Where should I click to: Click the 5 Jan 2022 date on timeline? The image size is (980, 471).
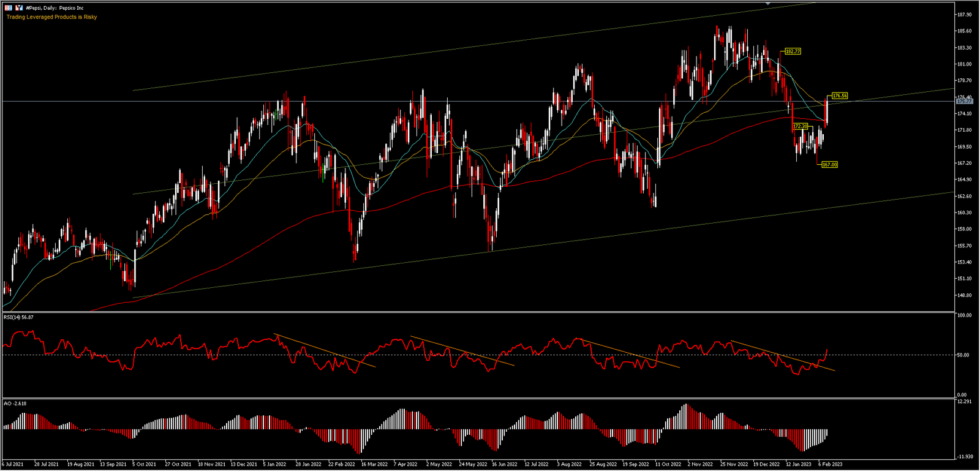coord(275,464)
